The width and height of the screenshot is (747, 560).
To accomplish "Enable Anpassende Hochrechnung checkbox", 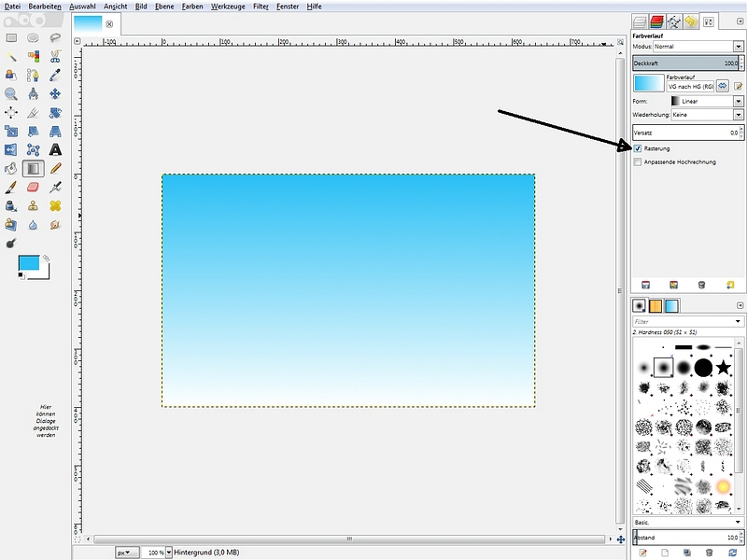I will tap(638, 161).
